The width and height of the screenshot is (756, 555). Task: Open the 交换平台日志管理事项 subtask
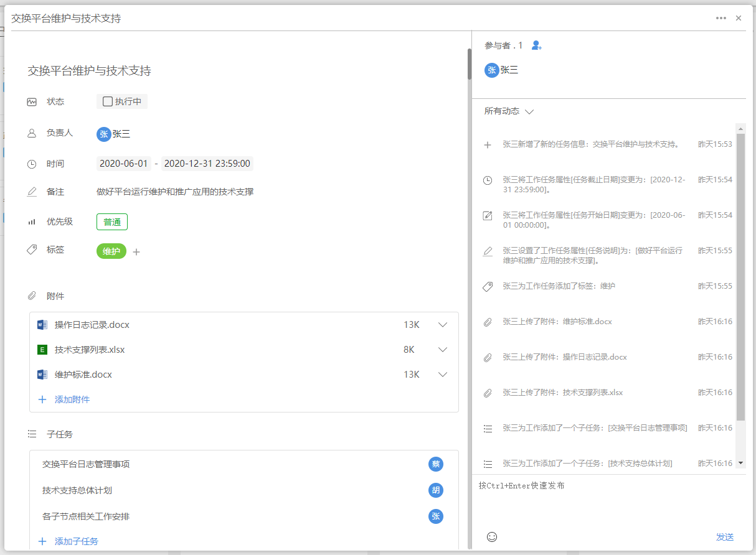(x=86, y=464)
